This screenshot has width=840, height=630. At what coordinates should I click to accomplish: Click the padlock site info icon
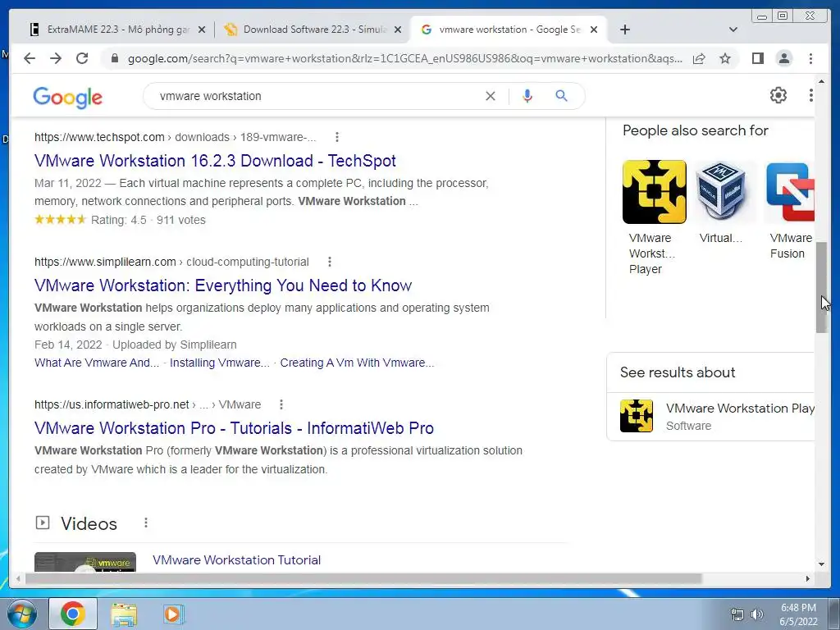(114, 58)
